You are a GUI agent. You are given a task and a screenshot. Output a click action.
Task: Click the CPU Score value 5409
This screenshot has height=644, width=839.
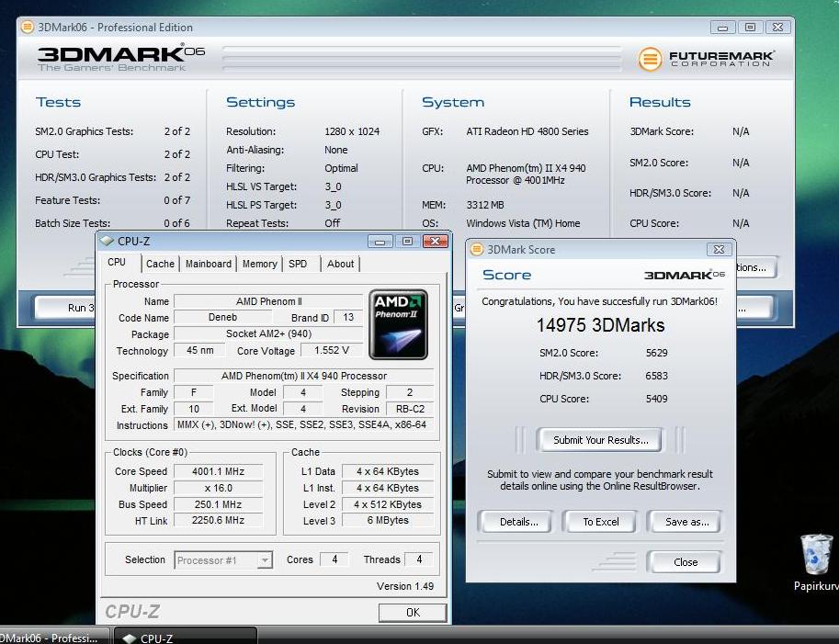click(x=656, y=399)
